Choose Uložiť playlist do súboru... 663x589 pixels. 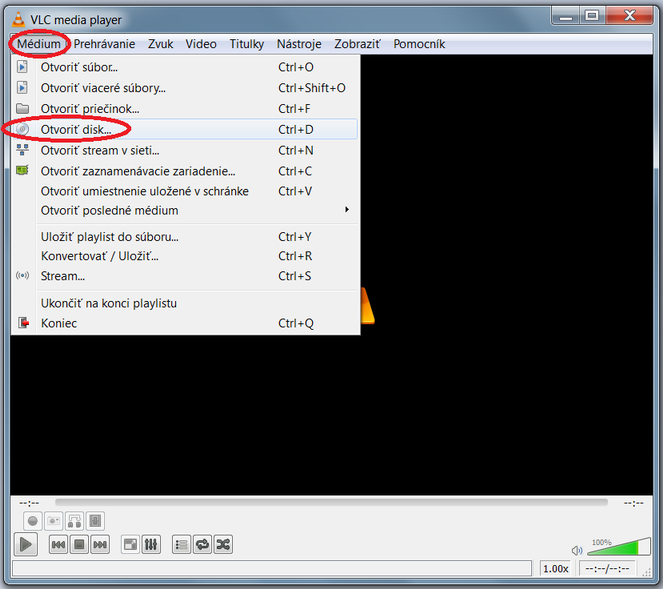[x=185, y=237]
